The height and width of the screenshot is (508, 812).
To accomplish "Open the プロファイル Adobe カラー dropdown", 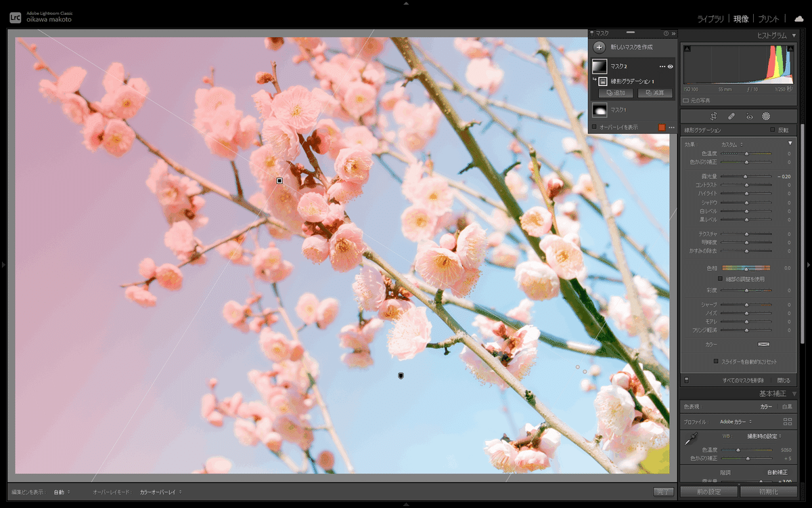I will click(735, 421).
